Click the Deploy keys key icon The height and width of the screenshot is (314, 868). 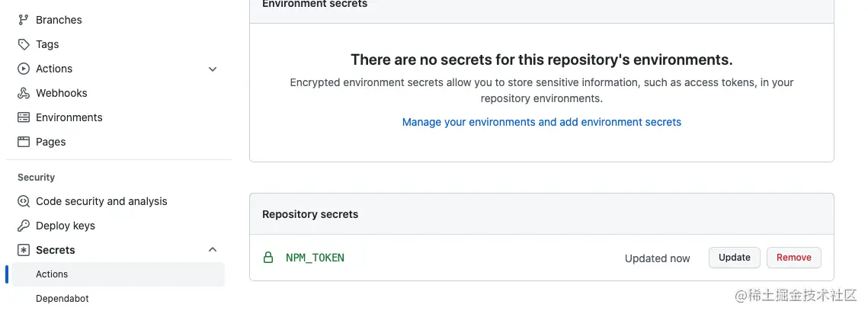click(x=24, y=226)
